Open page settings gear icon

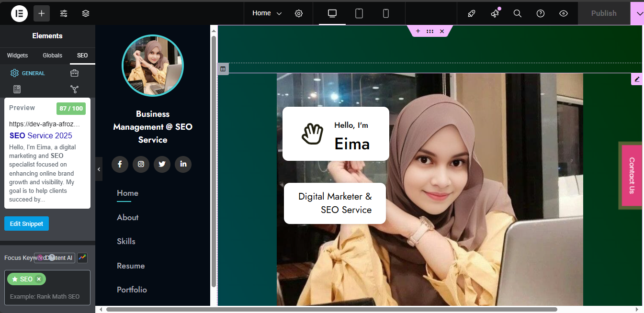pyautogui.click(x=299, y=13)
